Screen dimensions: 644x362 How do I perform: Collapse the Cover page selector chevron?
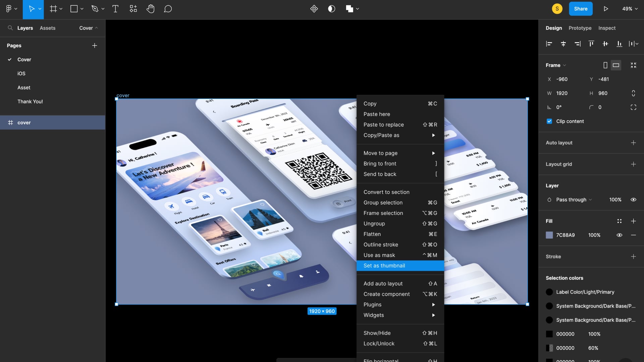tap(97, 28)
